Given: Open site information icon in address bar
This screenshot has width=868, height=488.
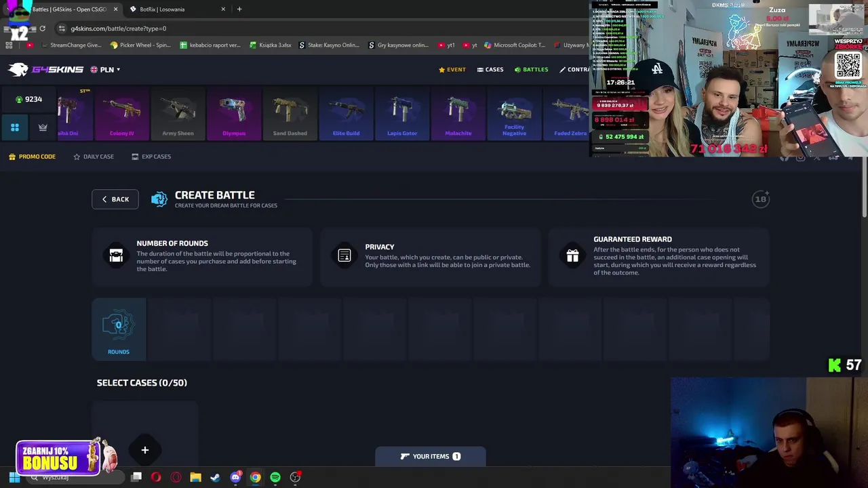Looking at the screenshot, I should tap(62, 28).
